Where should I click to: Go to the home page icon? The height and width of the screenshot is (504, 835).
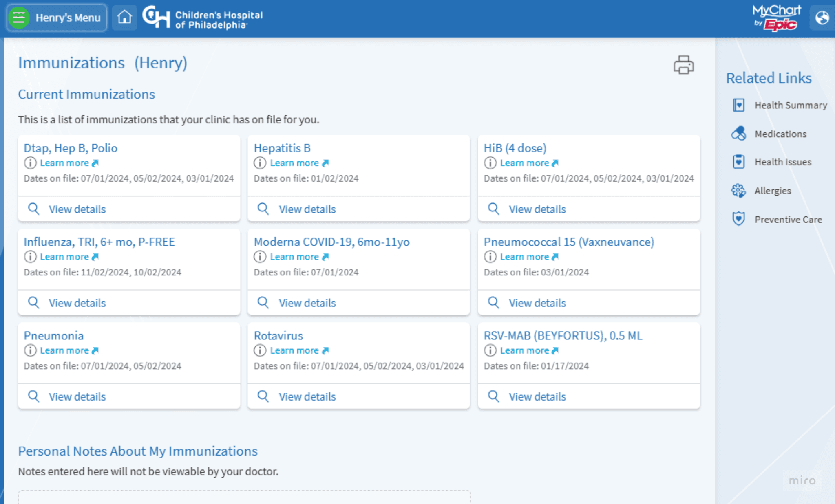124,18
